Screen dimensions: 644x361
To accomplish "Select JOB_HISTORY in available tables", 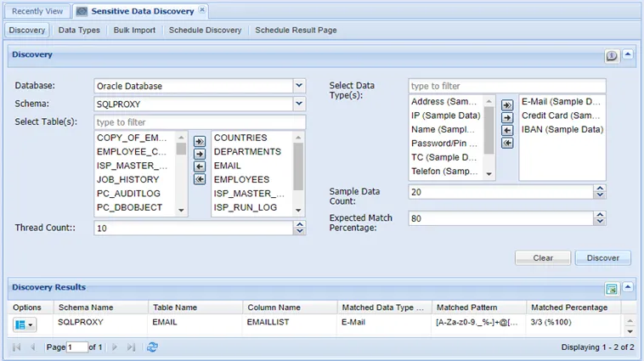I will tap(135, 179).
